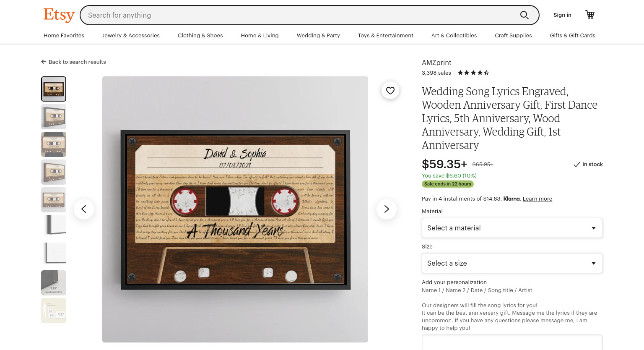Open the Select a size dropdown
This screenshot has width=644, height=350.
click(x=512, y=263)
